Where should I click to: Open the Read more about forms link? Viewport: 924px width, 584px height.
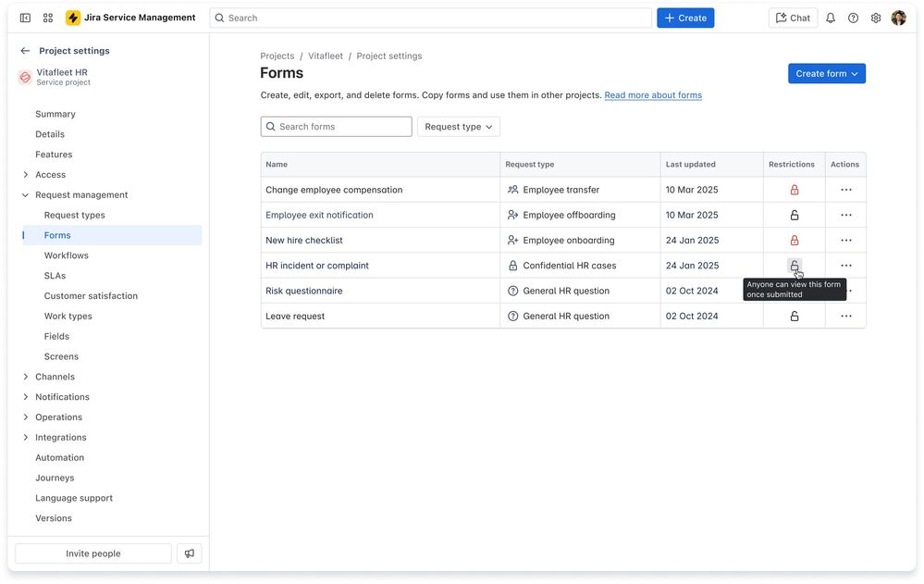click(653, 95)
